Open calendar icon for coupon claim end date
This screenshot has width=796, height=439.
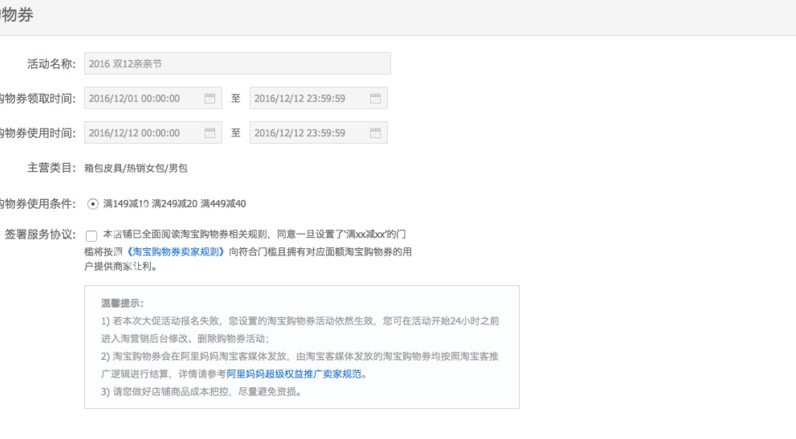pyautogui.click(x=375, y=99)
